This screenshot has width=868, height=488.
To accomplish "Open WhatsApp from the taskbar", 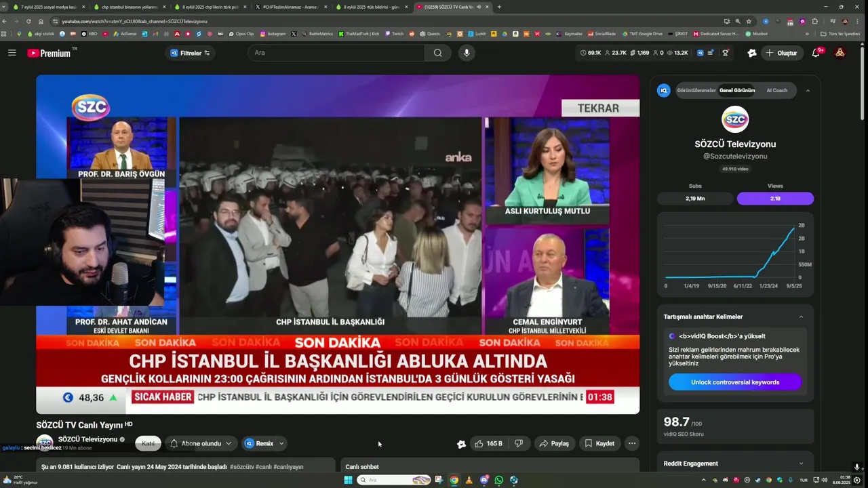I will [x=499, y=480].
